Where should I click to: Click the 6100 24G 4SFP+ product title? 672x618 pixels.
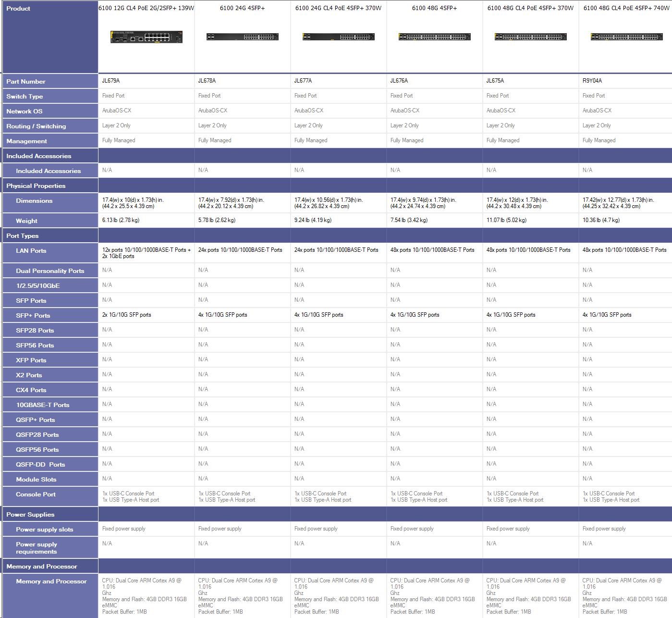[x=242, y=8]
